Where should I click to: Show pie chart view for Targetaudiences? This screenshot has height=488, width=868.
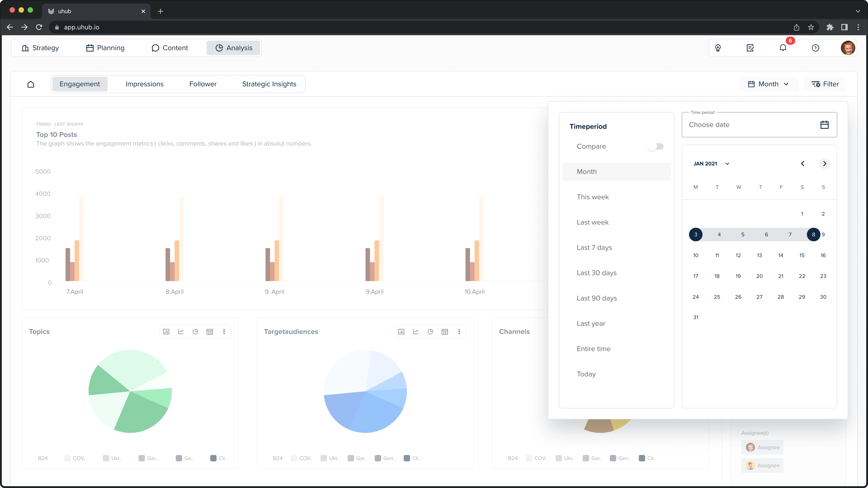430,332
